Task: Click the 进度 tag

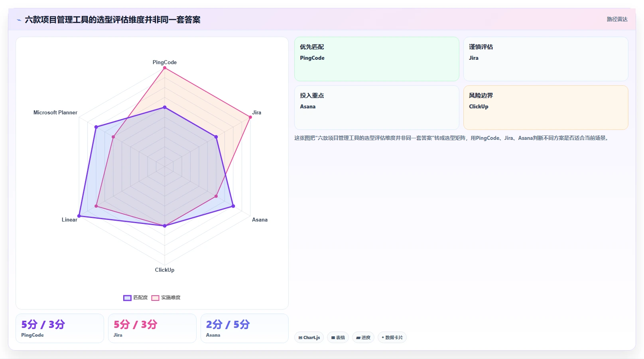Action: coord(363,337)
